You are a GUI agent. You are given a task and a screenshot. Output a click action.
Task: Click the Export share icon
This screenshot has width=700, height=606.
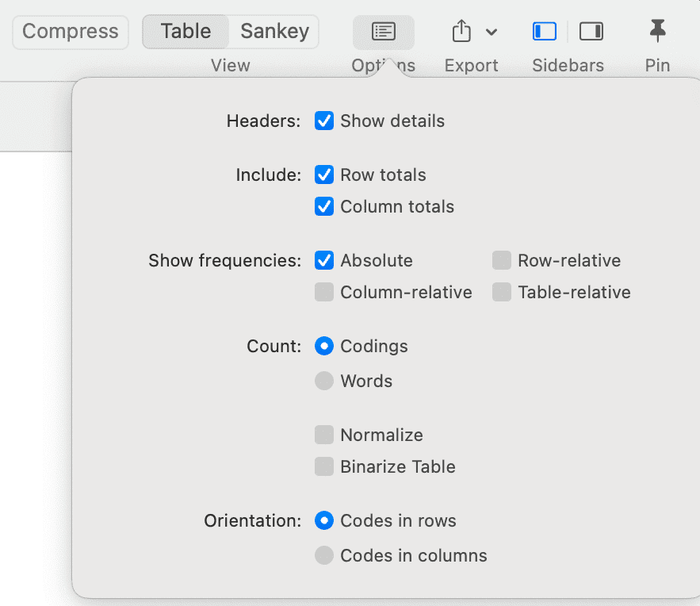(x=461, y=31)
